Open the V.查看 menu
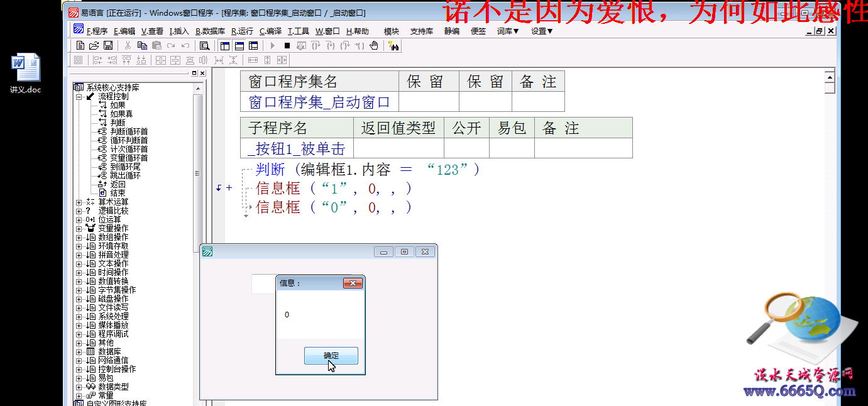The width and height of the screenshot is (868, 406). click(x=152, y=31)
